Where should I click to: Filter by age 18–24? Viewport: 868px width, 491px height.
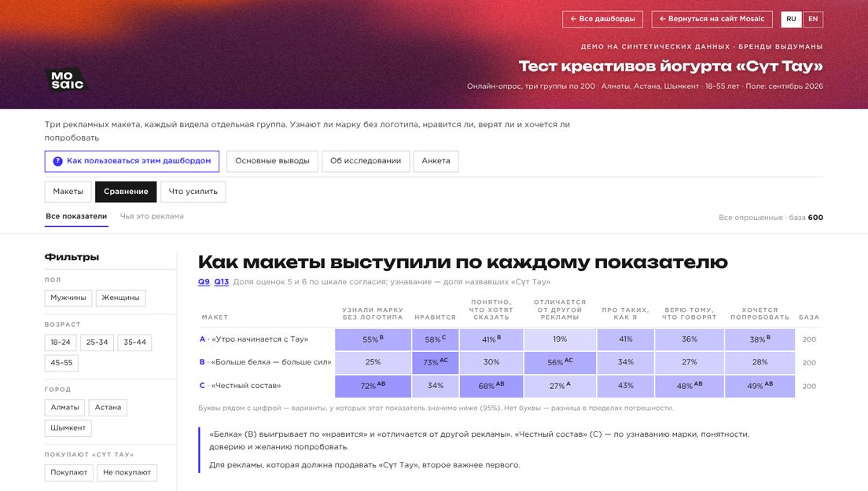[x=61, y=343]
